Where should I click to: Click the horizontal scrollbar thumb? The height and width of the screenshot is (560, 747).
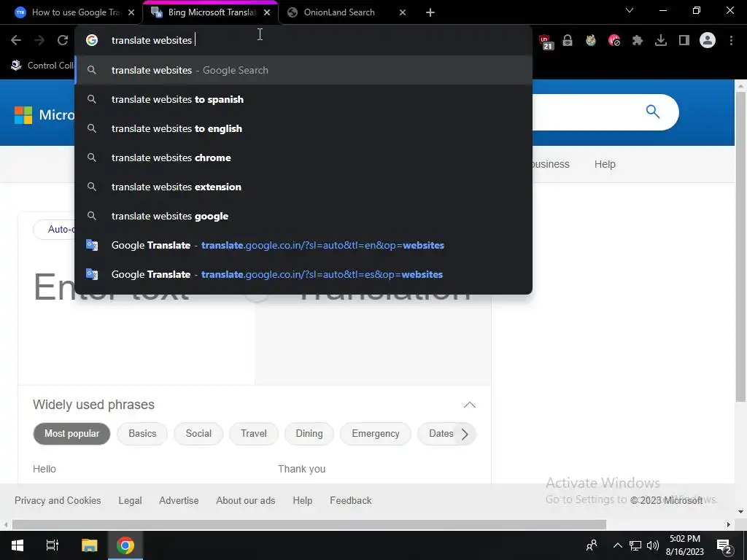point(309,525)
